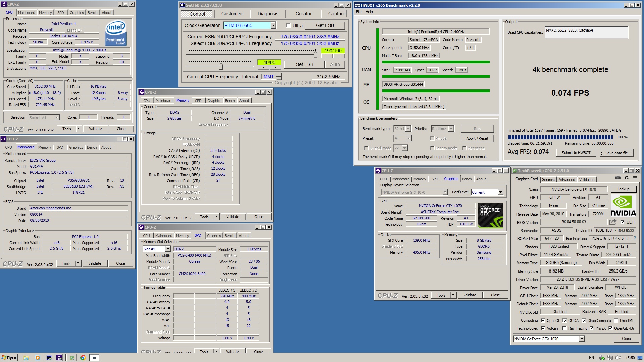Click the EN language indicator

591,358
